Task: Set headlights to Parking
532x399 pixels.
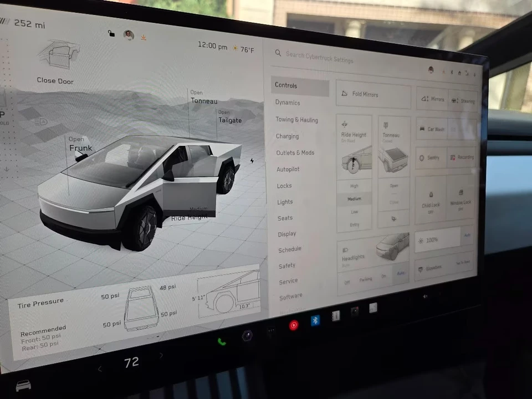Action: click(365, 279)
